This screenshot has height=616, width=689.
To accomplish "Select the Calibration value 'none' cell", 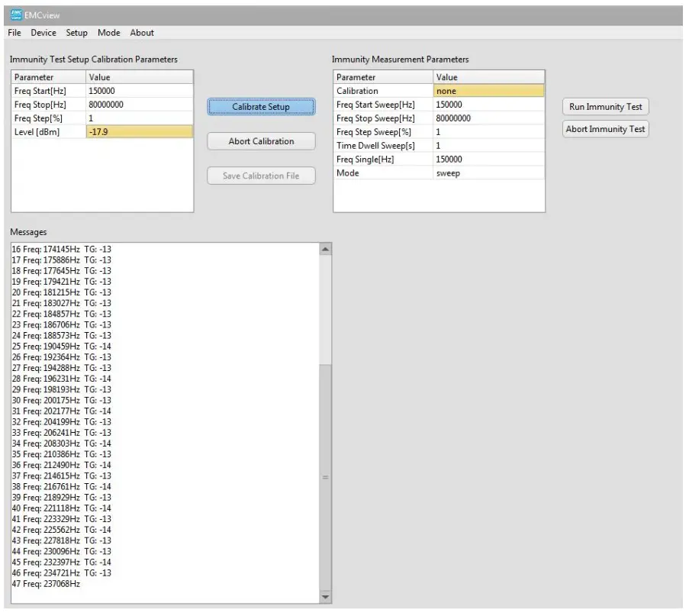I will pyautogui.click(x=488, y=91).
